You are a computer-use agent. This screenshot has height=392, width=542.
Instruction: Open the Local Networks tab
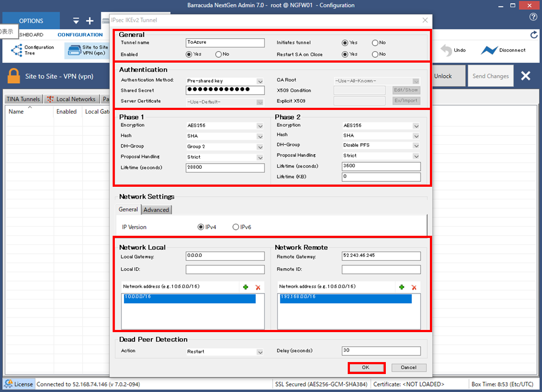pyautogui.click(x=71, y=99)
